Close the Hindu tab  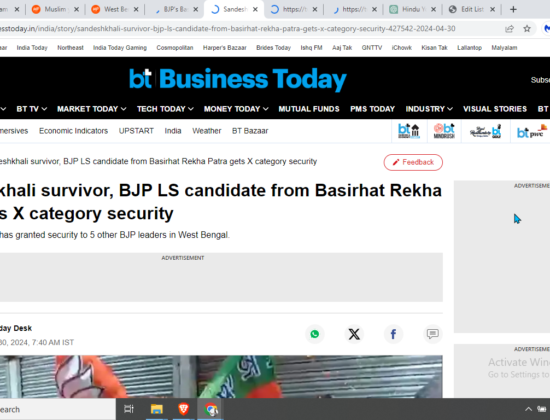point(434,9)
